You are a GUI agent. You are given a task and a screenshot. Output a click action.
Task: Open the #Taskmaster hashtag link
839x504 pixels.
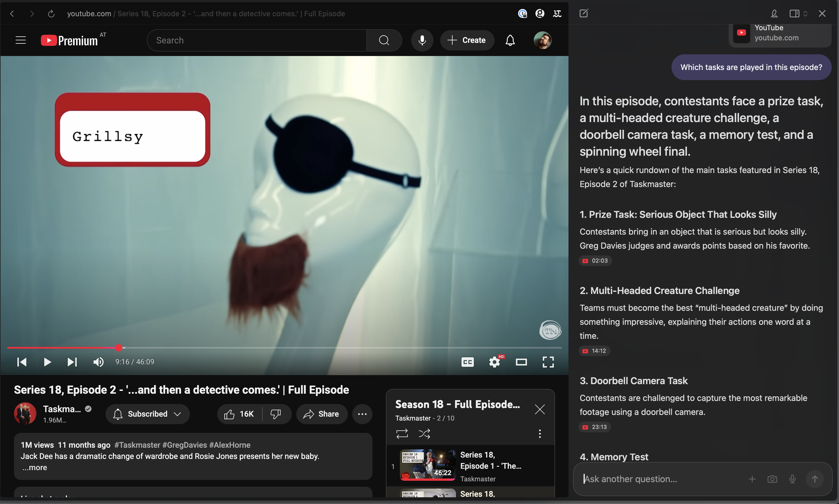click(x=137, y=445)
